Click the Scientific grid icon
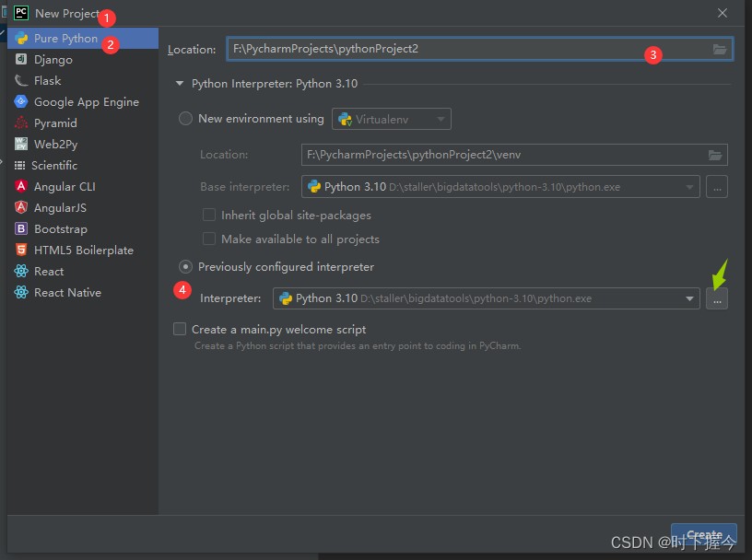752x560 pixels. click(x=19, y=166)
